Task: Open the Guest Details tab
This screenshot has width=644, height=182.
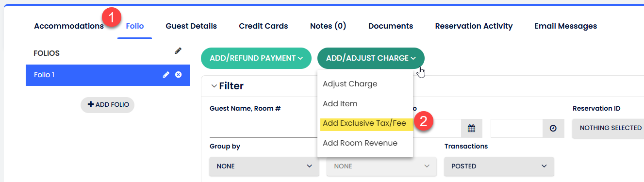Action: point(191,26)
